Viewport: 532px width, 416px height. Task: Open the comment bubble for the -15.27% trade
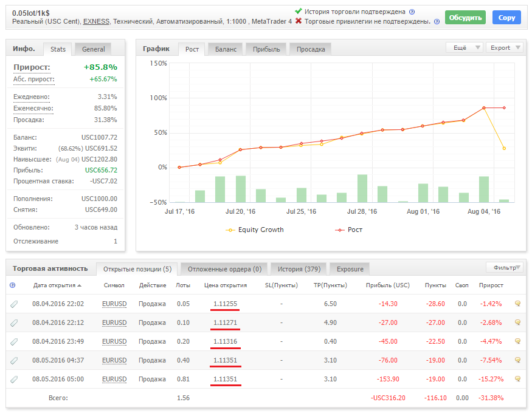[x=518, y=379]
